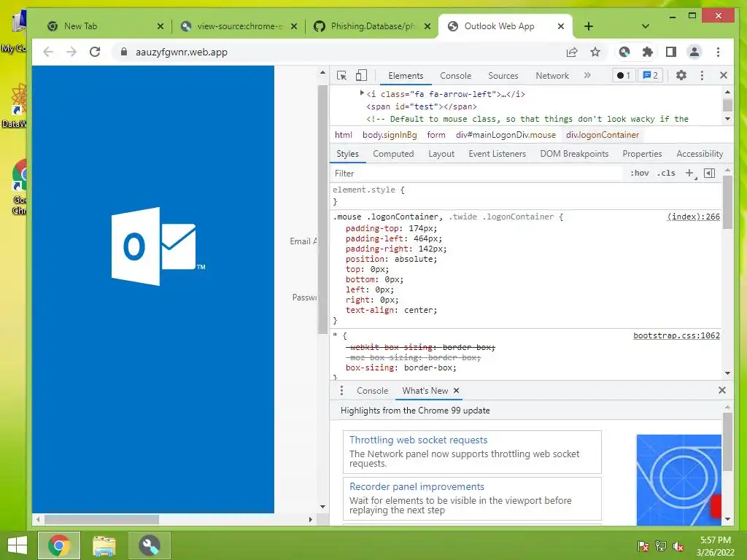
Task: Close the bottom drawer
Action: click(721, 391)
